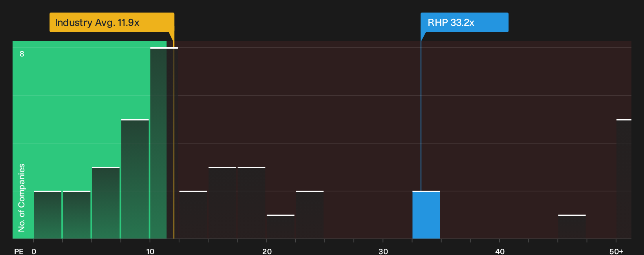644x255 pixels.
Task: Click the "50+" axis tick label
Action: 617,251
